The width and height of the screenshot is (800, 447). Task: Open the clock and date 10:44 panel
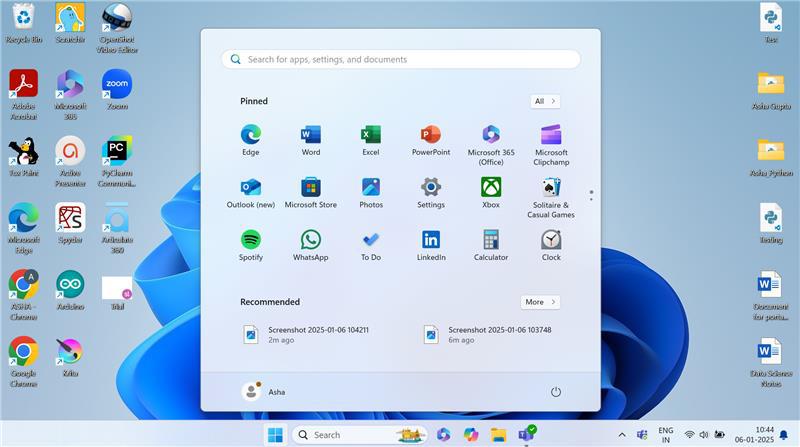click(754, 435)
